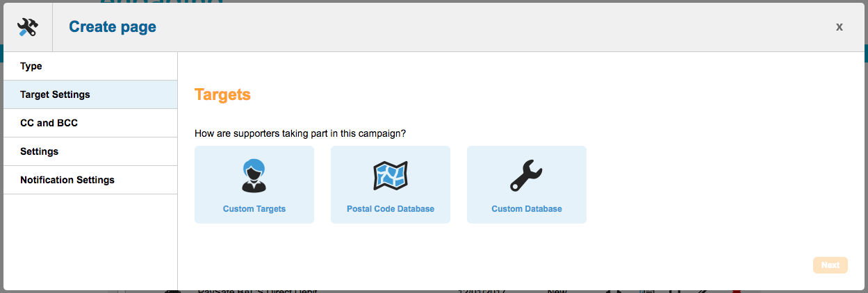Pick the Custom Database wrench icon

point(526,176)
